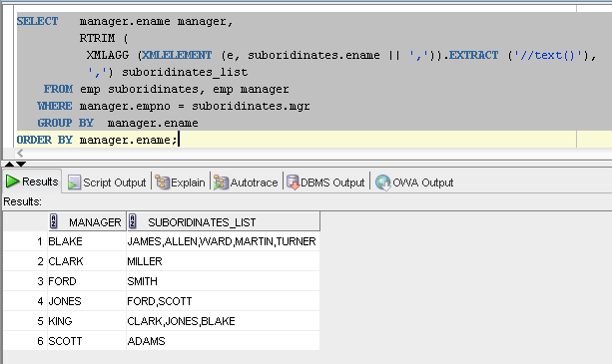Click the Explain plan icon
This screenshot has height=364, width=612.
coord(163,182)
